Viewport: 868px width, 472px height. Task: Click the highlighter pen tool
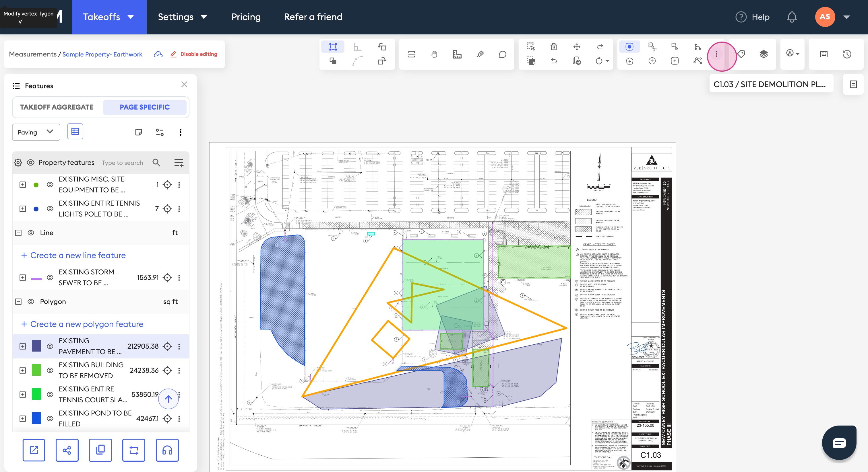point(480,54)
